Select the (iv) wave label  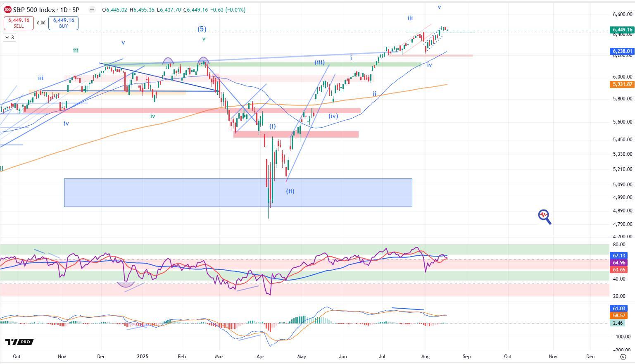click(333, 116)
